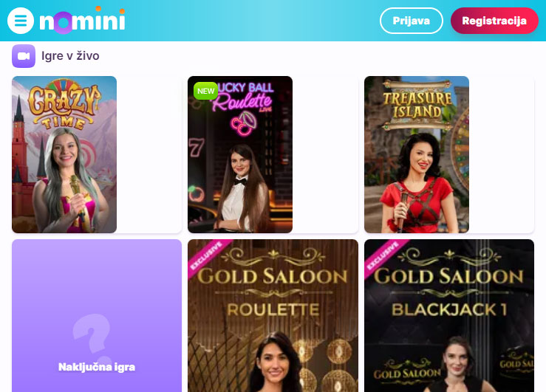Click the EXCLUSIVE ribbon on Gold Saloon Blackjack

click(383, 257)
